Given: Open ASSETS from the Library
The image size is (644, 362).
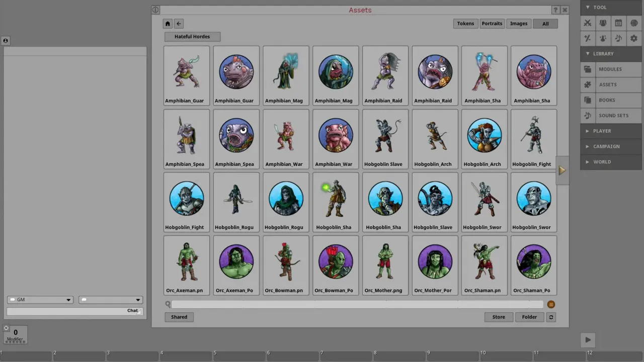Looking at the screenshot, I should coord(618,85).
